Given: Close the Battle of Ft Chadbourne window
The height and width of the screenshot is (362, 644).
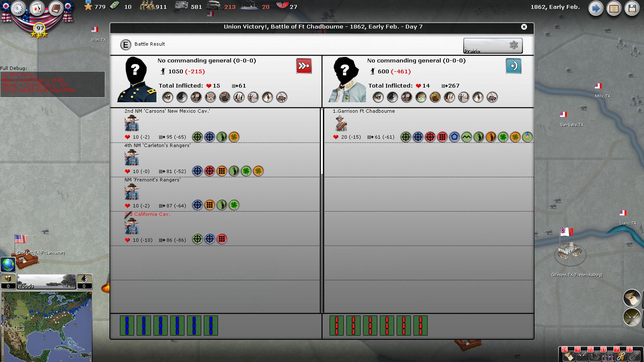Looking at the screenshot, I should pos(524,27).
